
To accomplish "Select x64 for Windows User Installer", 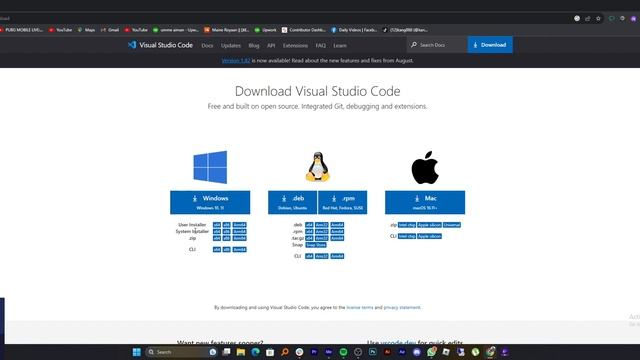I will click(217, 225).
